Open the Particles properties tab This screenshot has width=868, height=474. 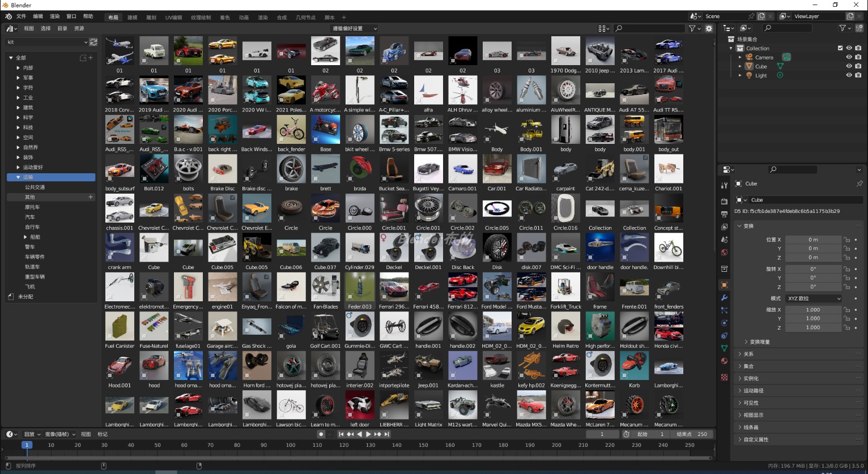pyautogui.click(x=724, y=310)
